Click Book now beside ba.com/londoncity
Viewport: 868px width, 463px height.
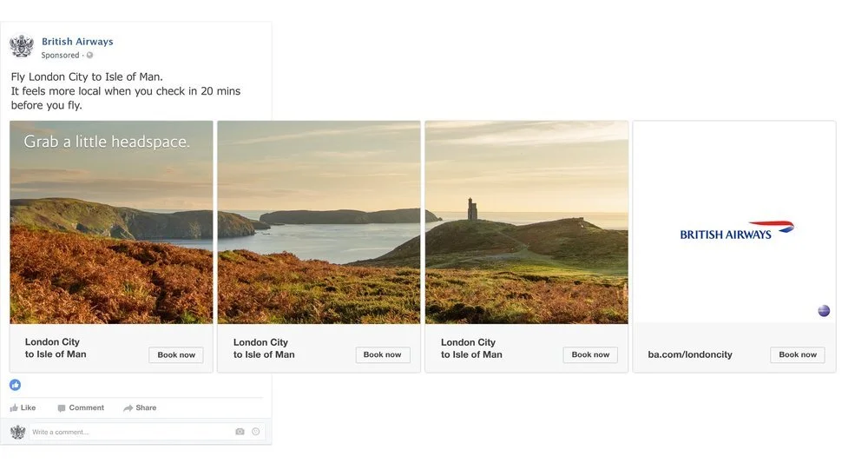click(x=798, y=354)
